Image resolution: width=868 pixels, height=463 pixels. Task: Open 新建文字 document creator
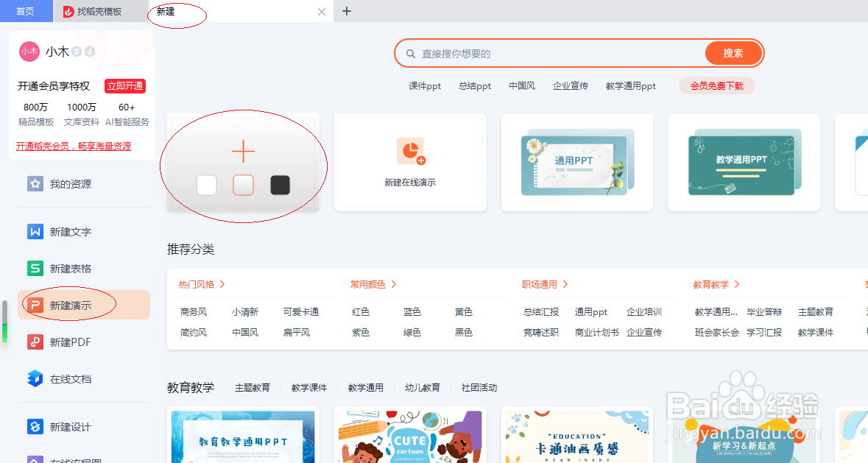35,231
